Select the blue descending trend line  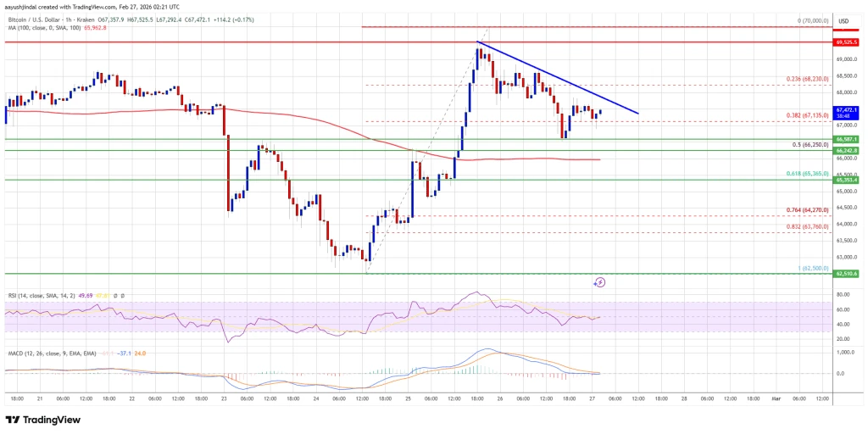pyautogui.click(x=558, y=78)
